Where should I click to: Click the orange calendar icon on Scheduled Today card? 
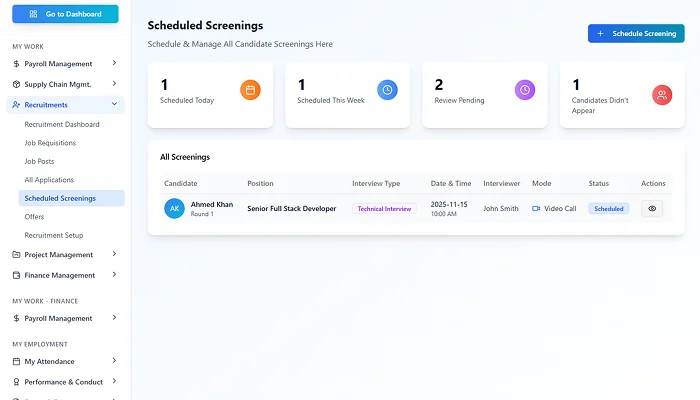coord(250,90)
